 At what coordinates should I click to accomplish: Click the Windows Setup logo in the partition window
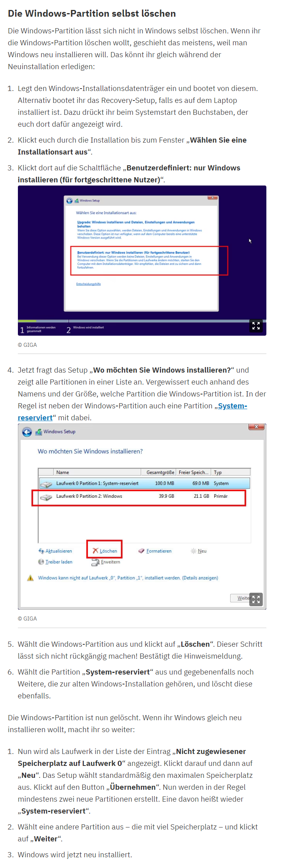coord(39,432)
